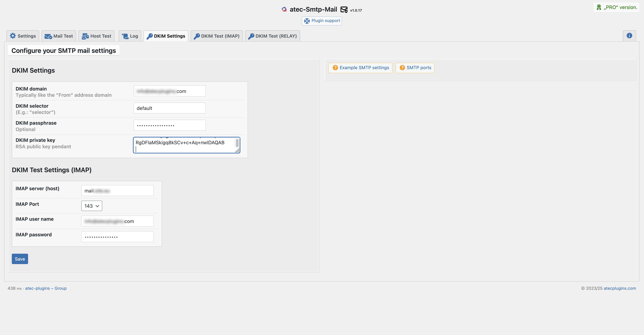Click the 'DKIM Test Settings (IMAP)' heading
The width and height of the screenshot is (644, 335).
tap(51, 170)
